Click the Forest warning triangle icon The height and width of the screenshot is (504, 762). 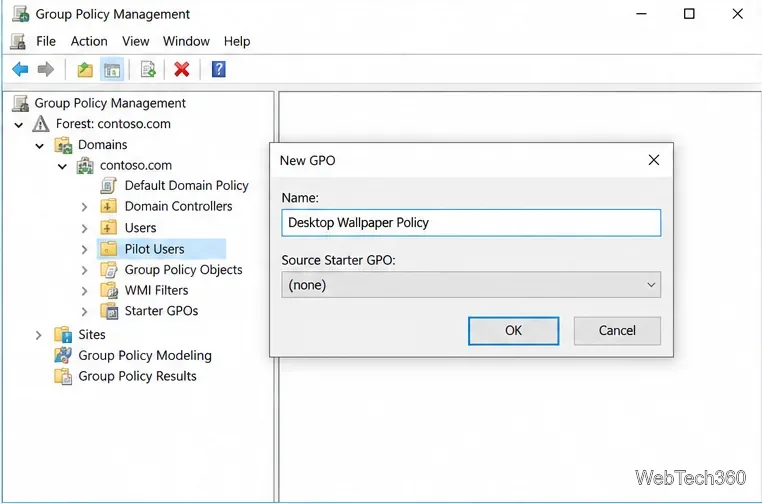click(41, 124)
